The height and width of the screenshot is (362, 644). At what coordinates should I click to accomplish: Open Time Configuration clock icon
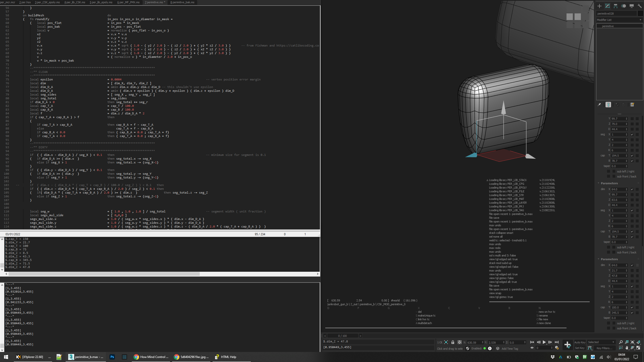click(x=557, y=348)
